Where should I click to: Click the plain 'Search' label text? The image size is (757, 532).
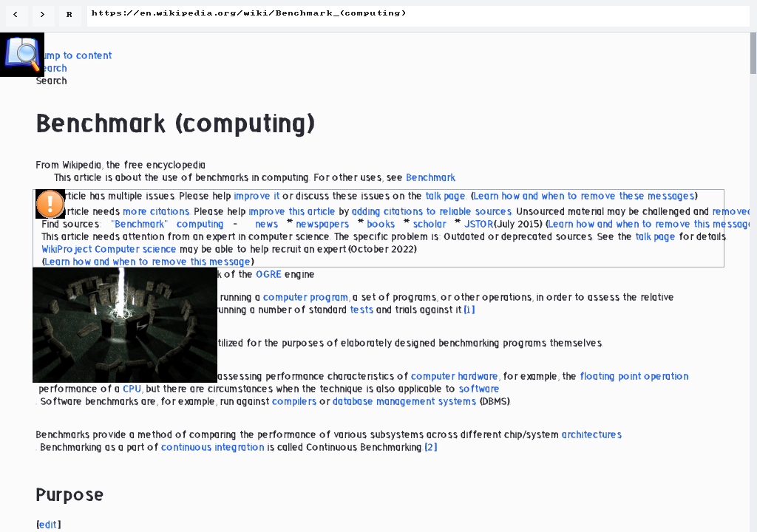pyautogui.click(x=51, y=81)
